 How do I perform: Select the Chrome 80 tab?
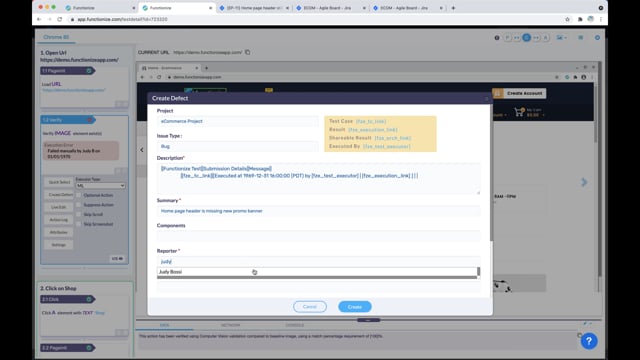[x=56, y=37]
